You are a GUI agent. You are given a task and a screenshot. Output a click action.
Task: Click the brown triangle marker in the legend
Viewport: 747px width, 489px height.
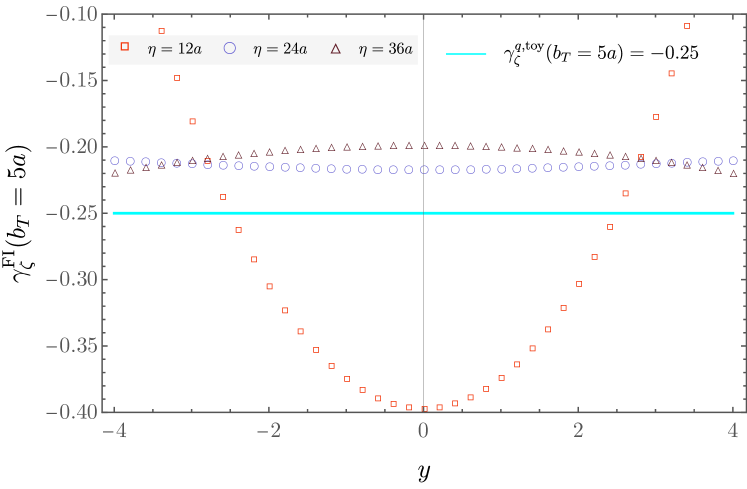[336, 48]
